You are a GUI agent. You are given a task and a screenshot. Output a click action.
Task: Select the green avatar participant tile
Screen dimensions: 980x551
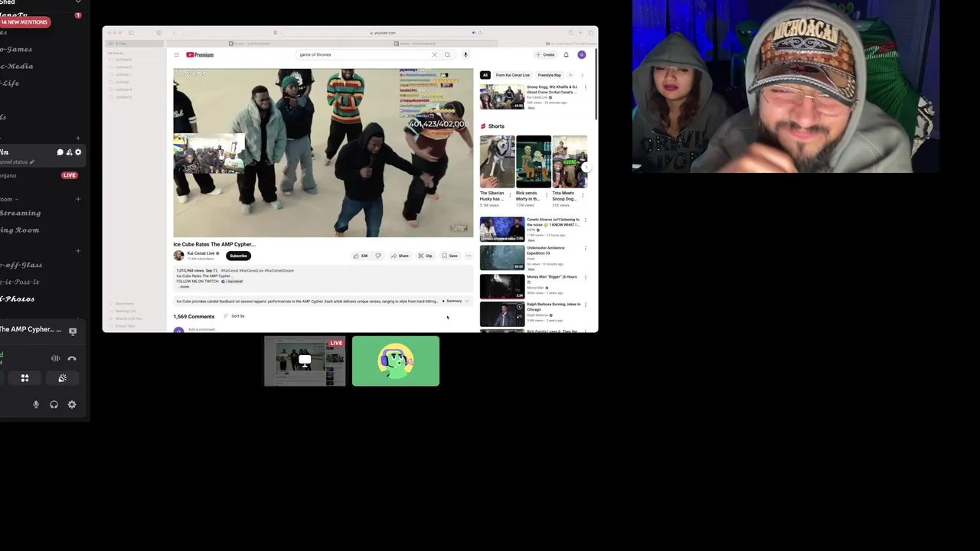pos(396,361)
